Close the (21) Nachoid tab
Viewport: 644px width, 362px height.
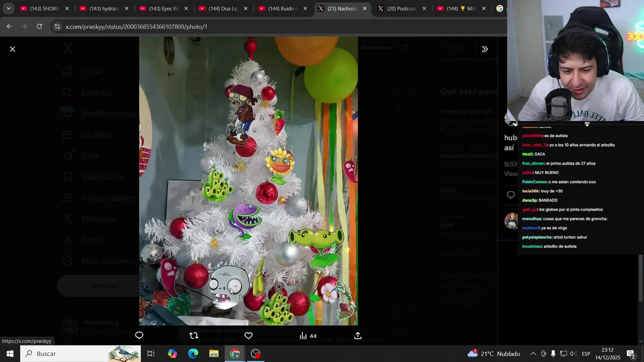point(365,9)
